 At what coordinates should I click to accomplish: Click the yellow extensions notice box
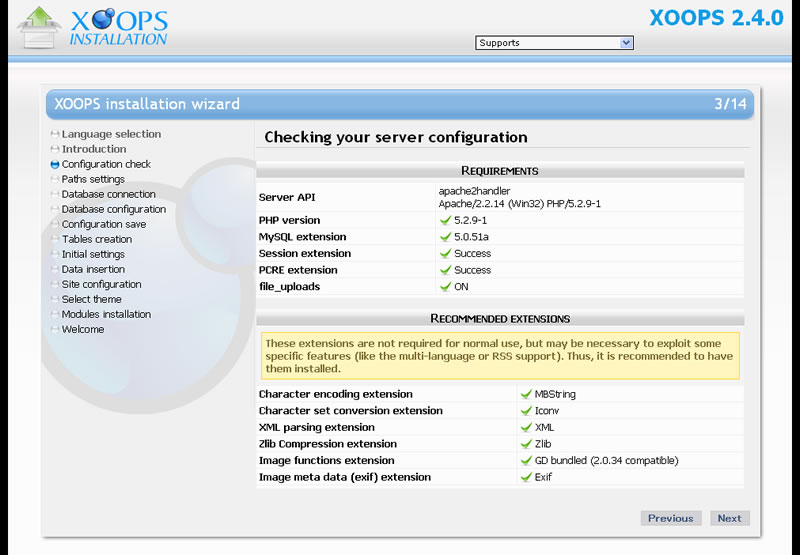(500, 356)
